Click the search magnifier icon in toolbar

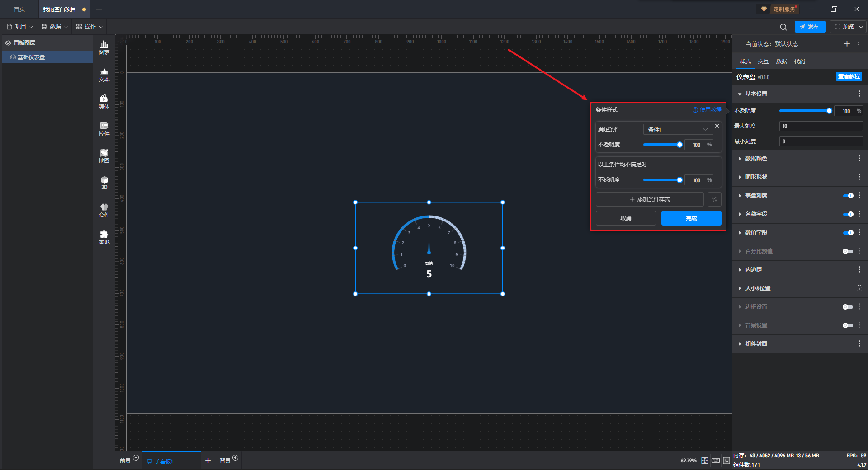coord(783,27)
